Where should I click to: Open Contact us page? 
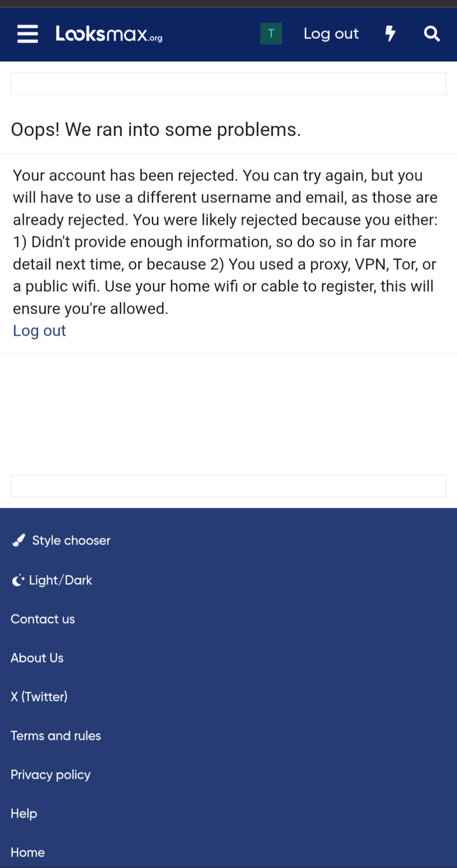43,619
